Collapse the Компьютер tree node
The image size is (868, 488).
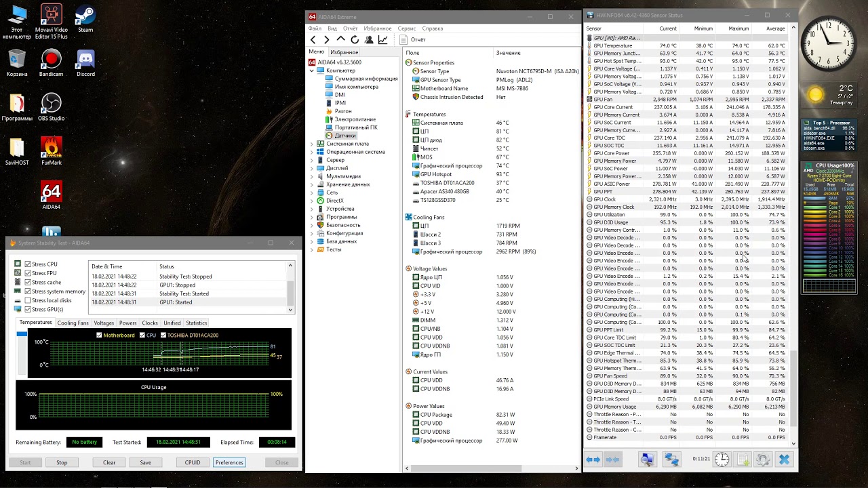click(x=312, y=70)
